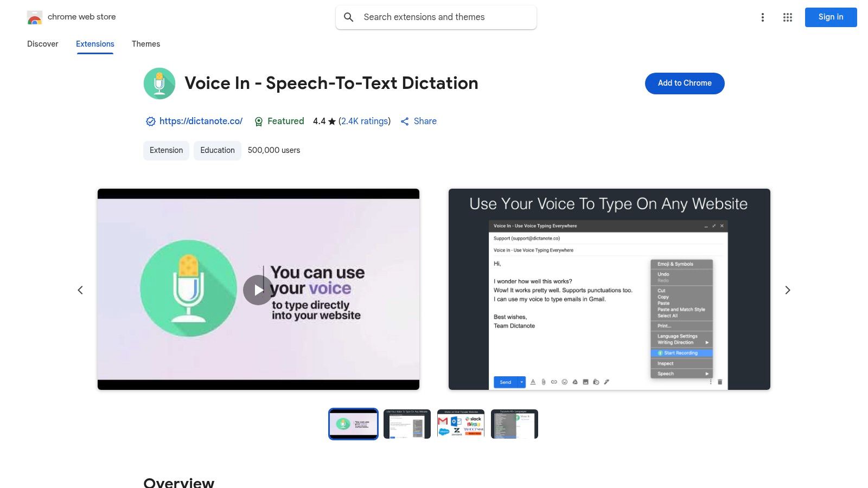Open the three-dot more options menu
This screenshot has width=868, height=488.
click(763, 17)
